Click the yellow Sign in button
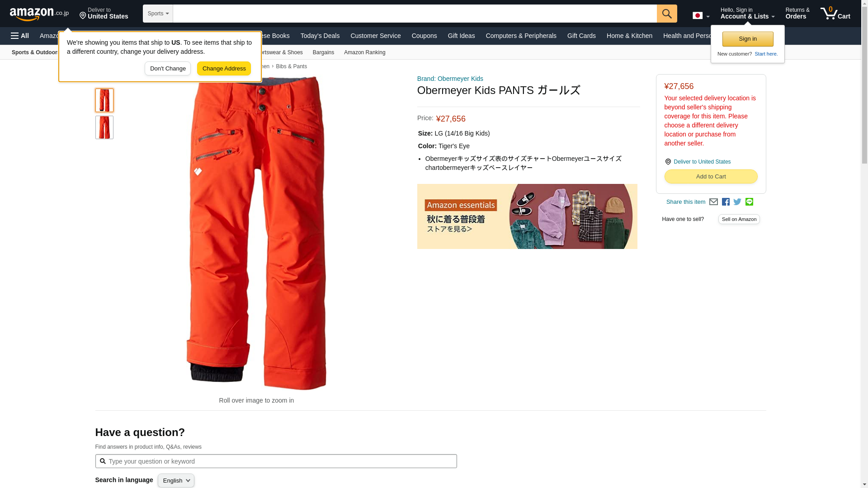 748,39
